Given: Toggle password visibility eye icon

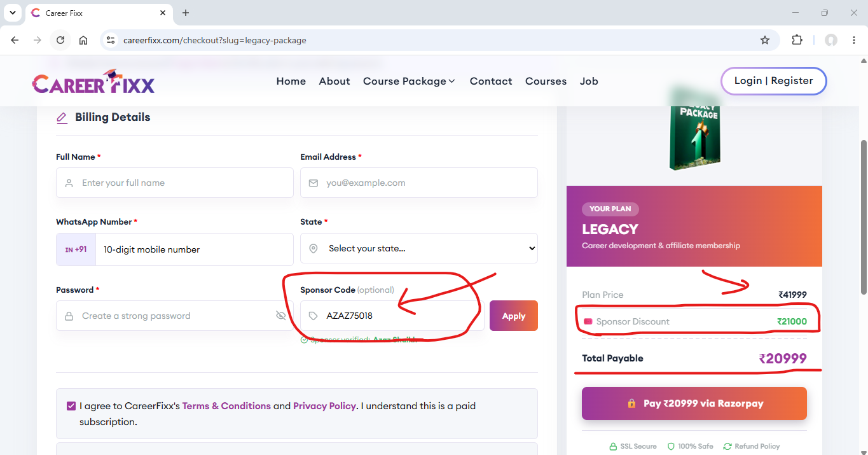Looking at the screenshot, I should (281, 316).
